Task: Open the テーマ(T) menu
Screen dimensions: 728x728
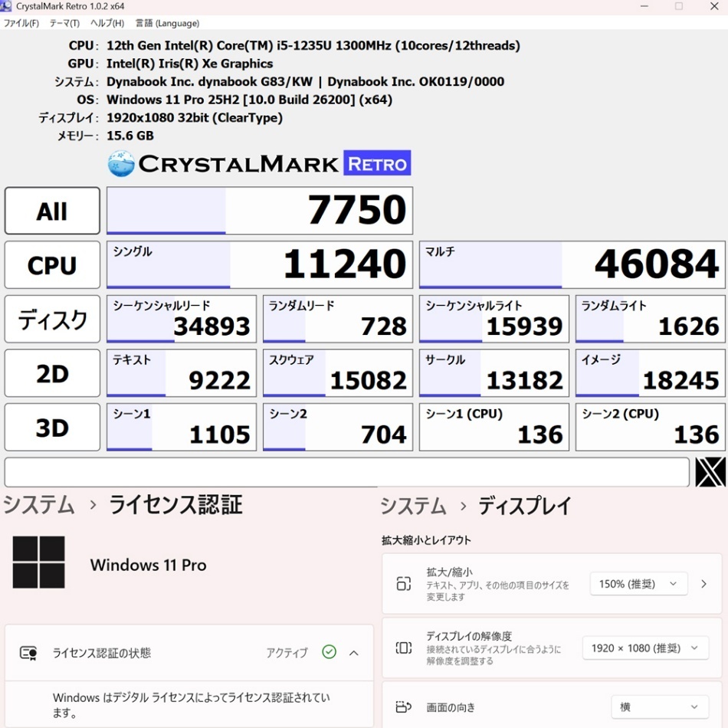Action: tap(64, 23)
